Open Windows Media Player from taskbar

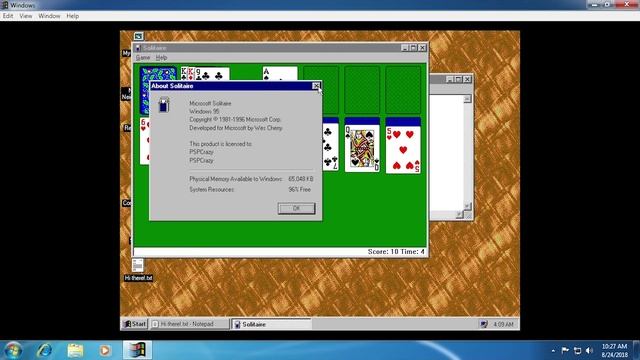pyautogui.click(x=105, y=350)
